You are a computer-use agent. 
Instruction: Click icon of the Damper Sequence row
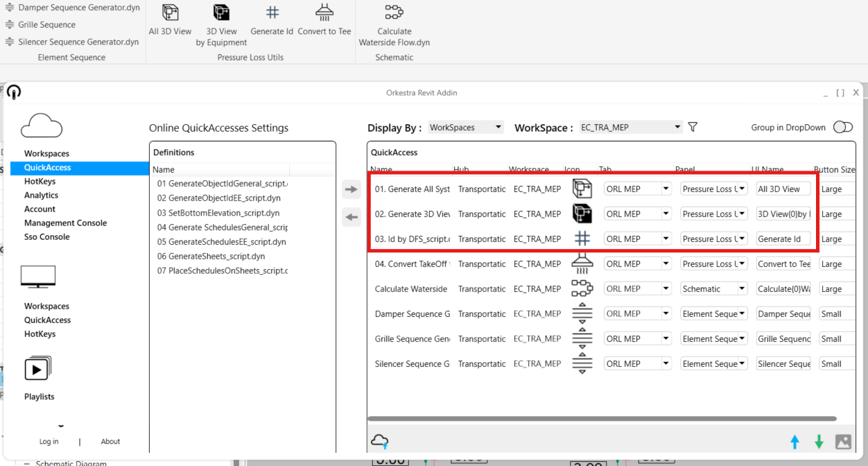pos(582,313)
